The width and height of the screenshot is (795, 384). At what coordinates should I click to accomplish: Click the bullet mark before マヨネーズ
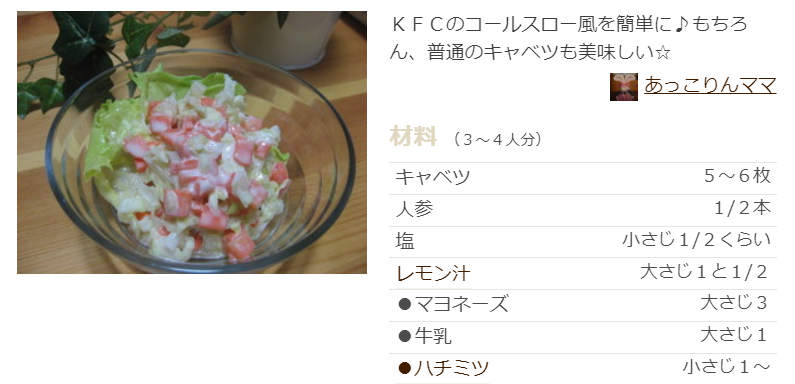click(x=404, y=304)
